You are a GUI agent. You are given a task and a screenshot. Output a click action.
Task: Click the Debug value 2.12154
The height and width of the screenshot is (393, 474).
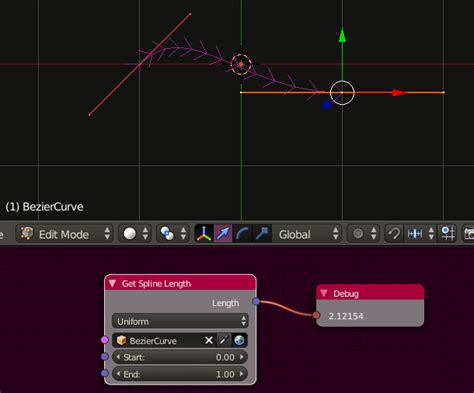[346, 316]
